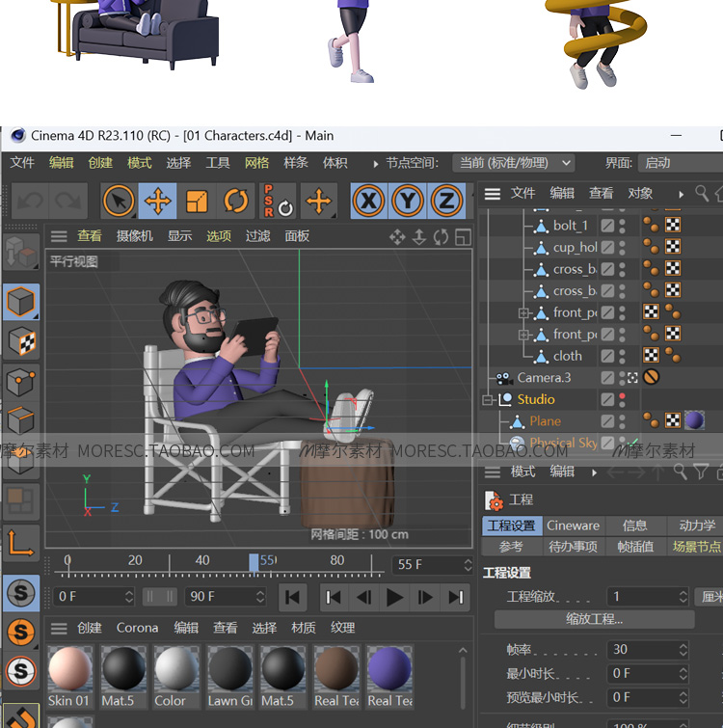Click Object Manager search magnifier

[x=702, y=193]
